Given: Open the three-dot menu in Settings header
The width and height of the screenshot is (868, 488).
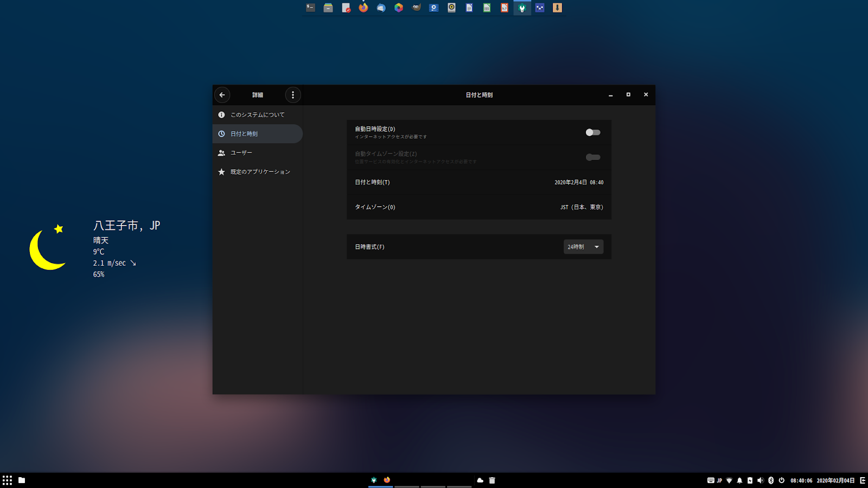Looking at the screenshot, I should [293, 95].
